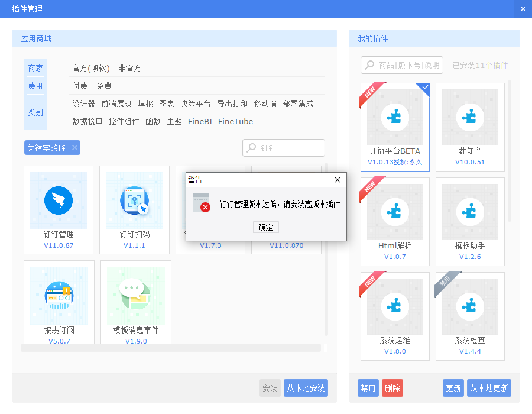This screenshot has height=414, width=532.
Task: Click version text V1.1.1
Action: tap(134, 245)
